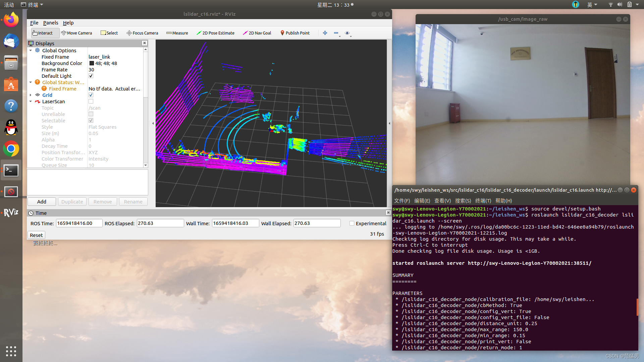Open Firefox from the dock
This screenshot has height=362, width=644.
(x=11, y=20)
